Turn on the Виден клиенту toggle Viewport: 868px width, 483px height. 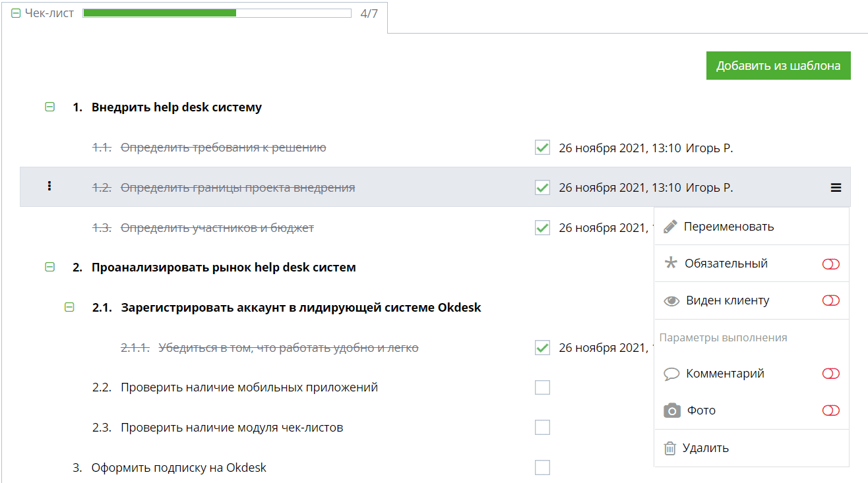(x=830, y=301)
